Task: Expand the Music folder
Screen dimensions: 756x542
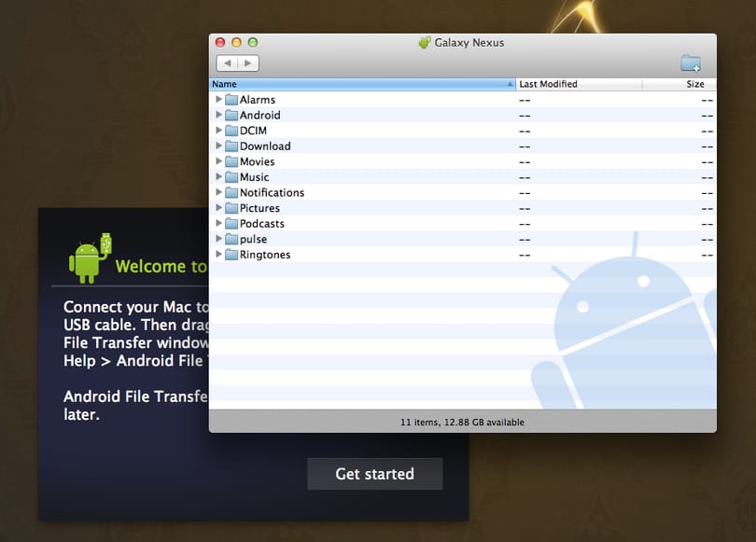Action: click(218, 176)
